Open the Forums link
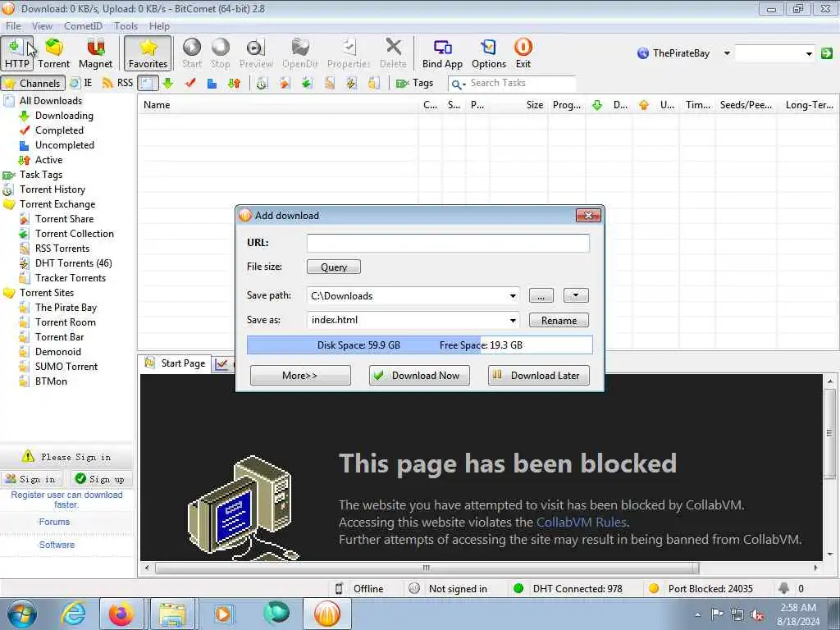This screenshot has width=840, height=630. click(54, 522)
